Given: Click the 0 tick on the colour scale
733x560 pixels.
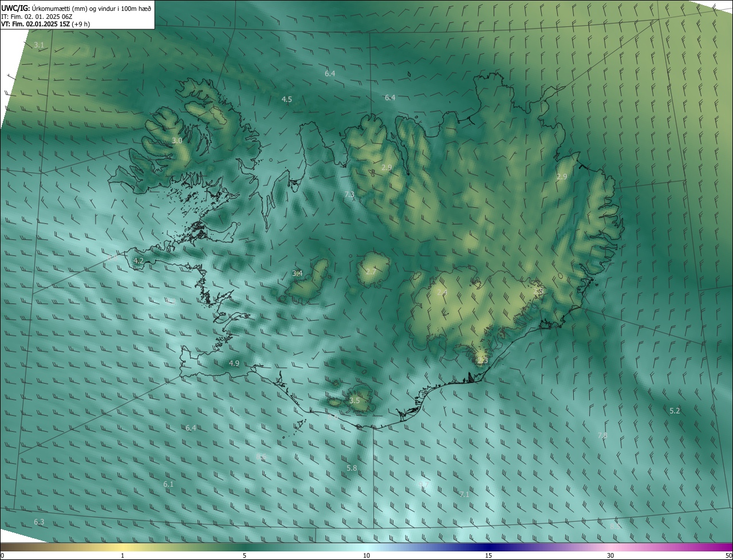Looking at the screenshot, I should click(x=2, y=556).
